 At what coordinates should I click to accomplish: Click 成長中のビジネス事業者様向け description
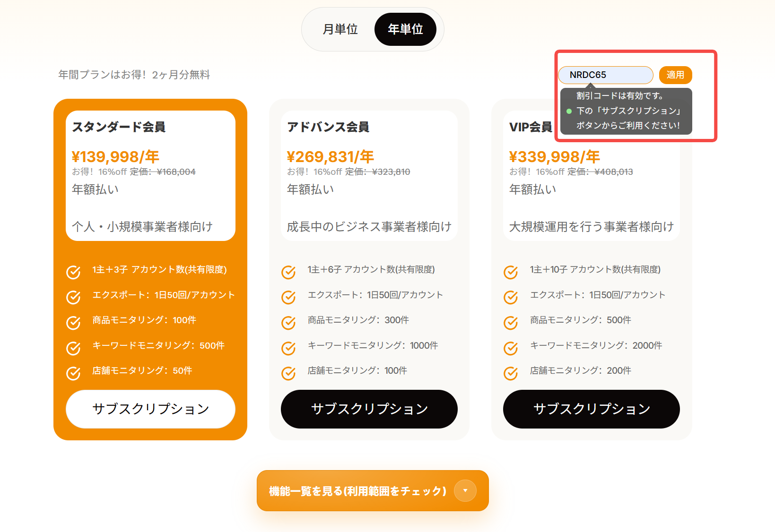click(x=369, y=227)
